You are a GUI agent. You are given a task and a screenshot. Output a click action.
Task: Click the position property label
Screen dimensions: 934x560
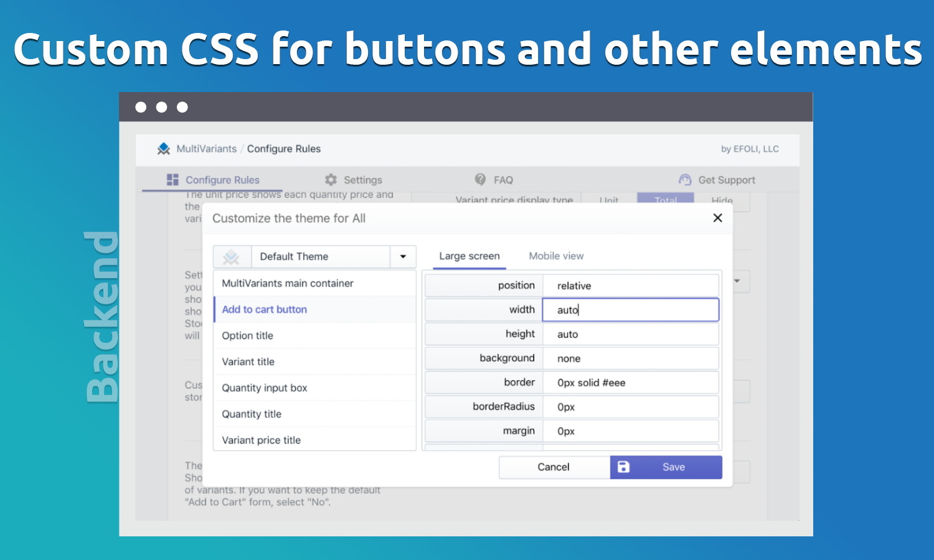(x=516, y=285)
